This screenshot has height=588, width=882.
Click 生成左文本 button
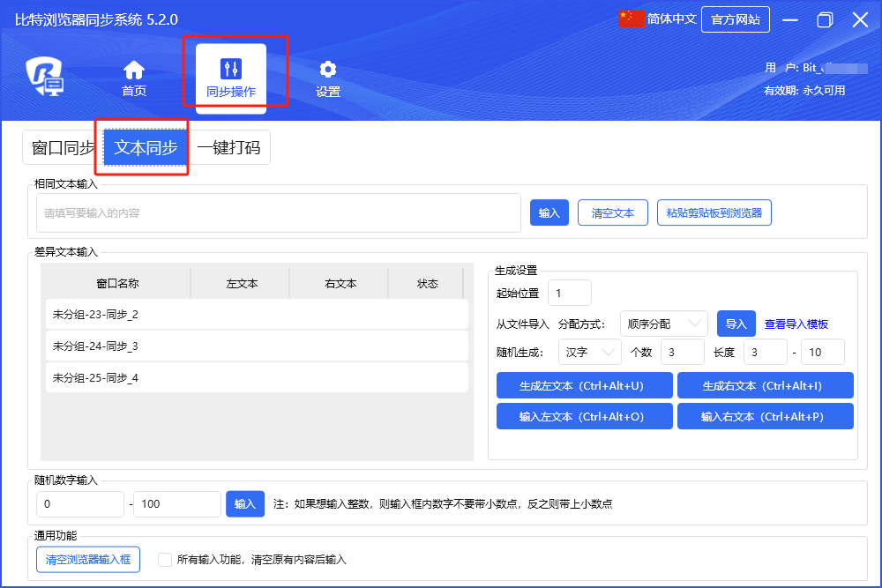[584, 385]
